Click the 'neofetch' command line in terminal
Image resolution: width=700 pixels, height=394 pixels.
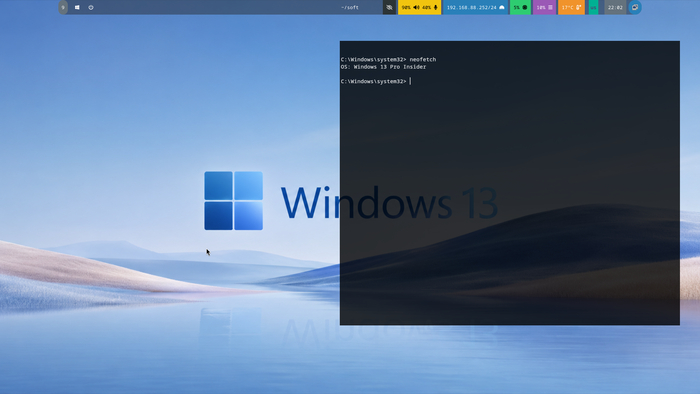(x=388, y=59)
